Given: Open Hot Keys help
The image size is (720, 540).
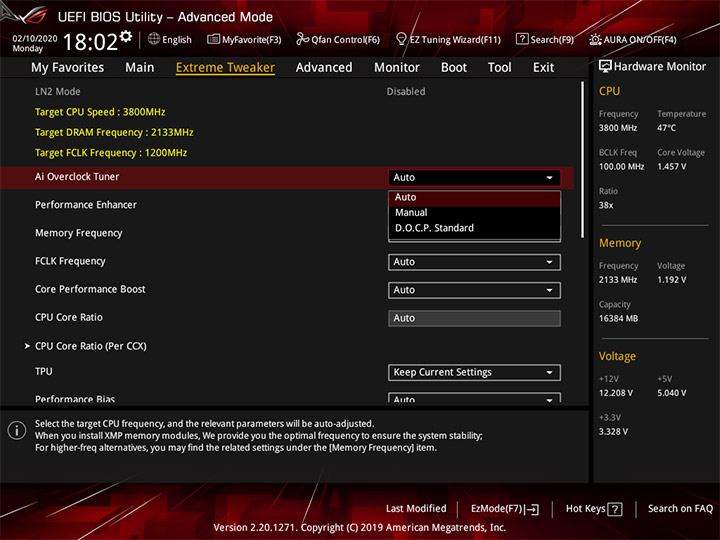Looking at the screenshot, I should pyautogui.click(x=594, y=509).
